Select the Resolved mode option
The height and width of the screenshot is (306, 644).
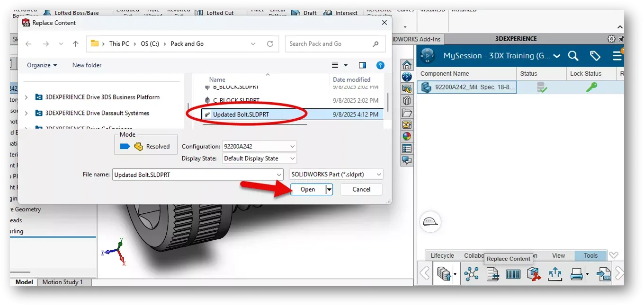click(x=146, y=146)
